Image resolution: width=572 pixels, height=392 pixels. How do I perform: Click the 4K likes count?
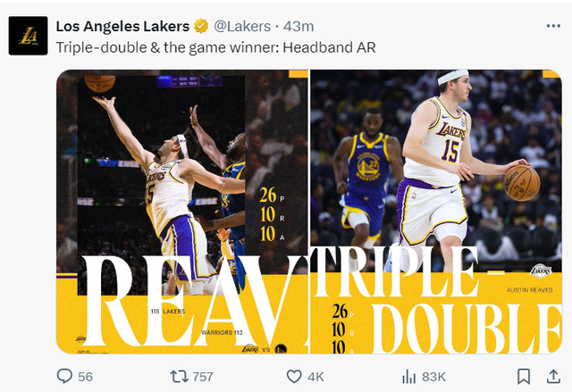pos(315,376)
